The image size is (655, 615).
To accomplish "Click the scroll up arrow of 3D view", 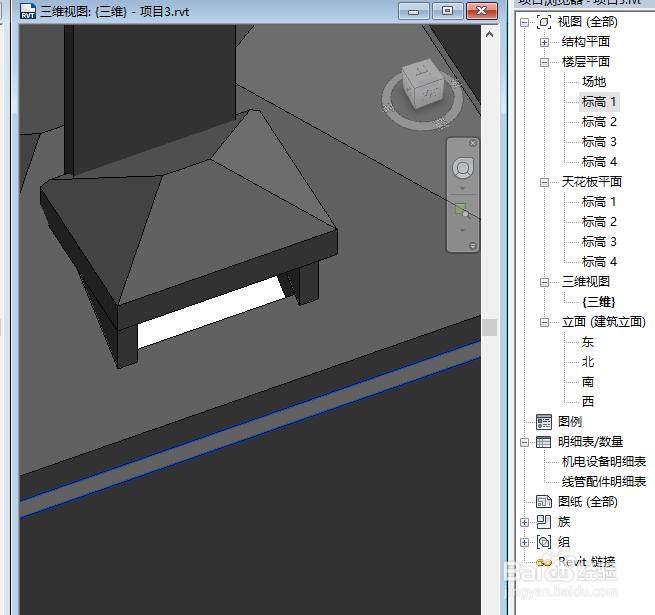I will [x=490, y=34].
